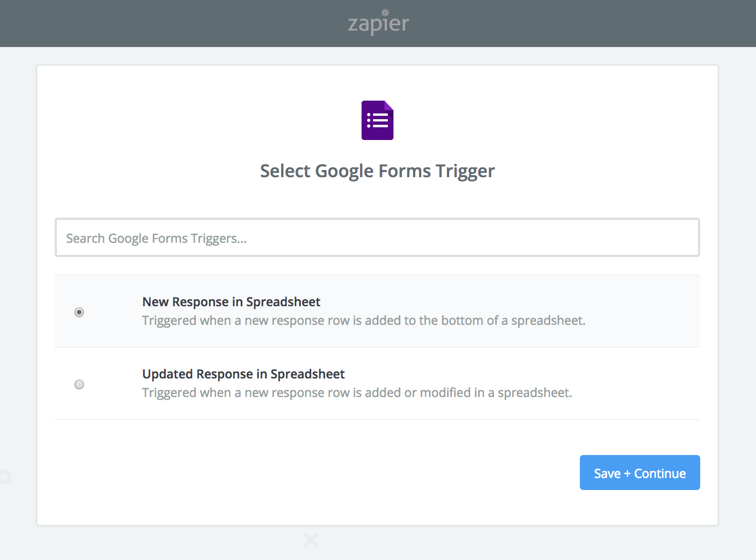Image resolution: width=756 pixels, height=560 pixels.
Task: Click the "Search Google Forms Triggers..." placeholder text
Action: point(156,238)
